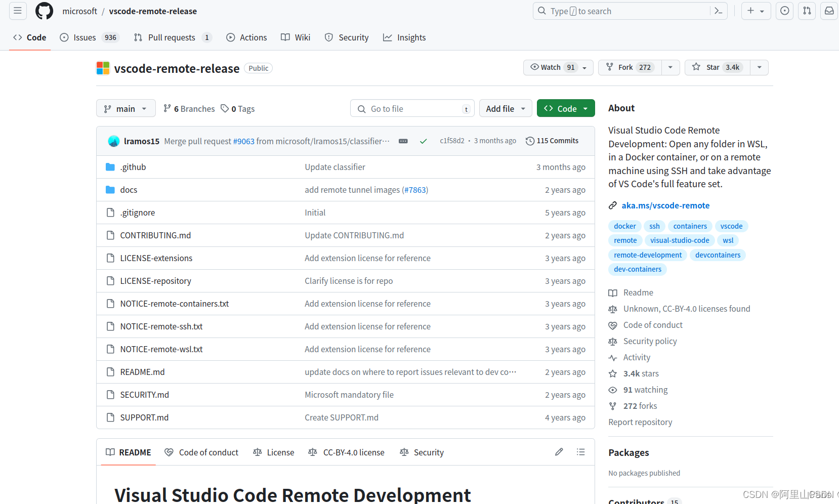Click the Create SUPPORT.md commit message
The image size is (839, 504).
click(342, 417)
